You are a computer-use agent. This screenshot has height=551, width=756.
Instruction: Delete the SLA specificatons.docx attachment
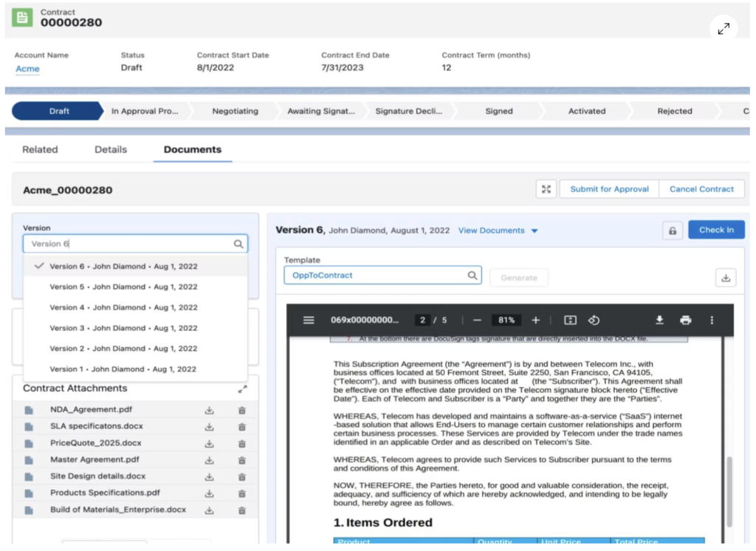[x=241, y=426]
